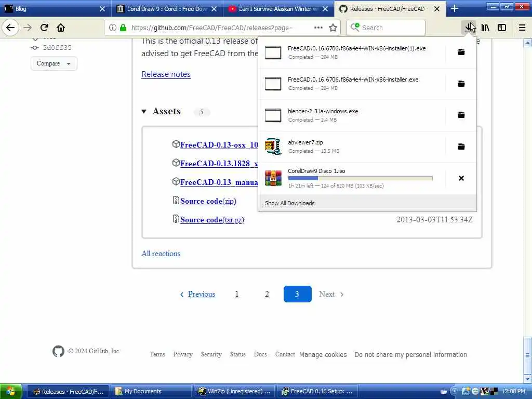Open folder for FreeCAD installer(1).exe download
Image resolution: width=532 pixels, height=399 pixels.
pyautogui.click(x=461, y=52)
